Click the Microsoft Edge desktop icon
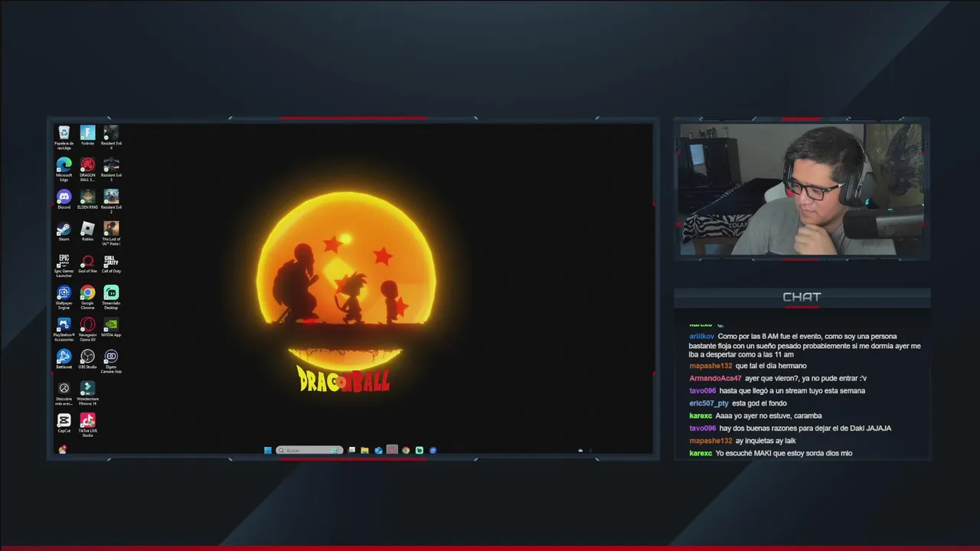Viewport: 980px width, 551px height. point(64,169)
